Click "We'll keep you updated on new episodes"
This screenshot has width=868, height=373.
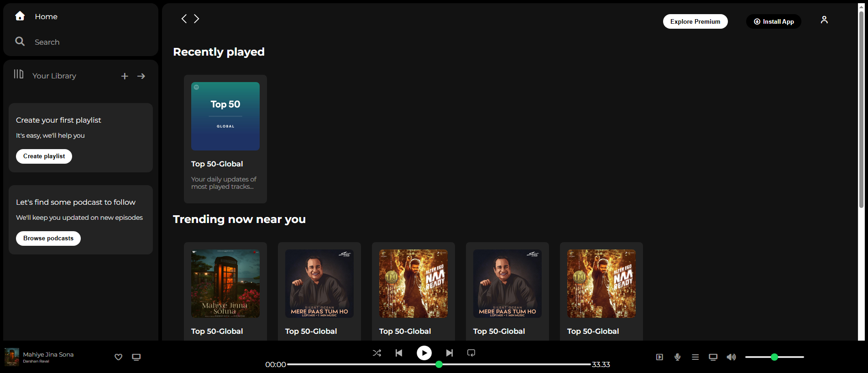[x=79, y=218]
